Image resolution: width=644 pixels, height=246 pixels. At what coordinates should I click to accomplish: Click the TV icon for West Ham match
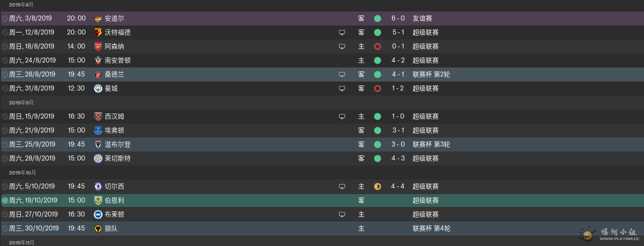point(342,116)
